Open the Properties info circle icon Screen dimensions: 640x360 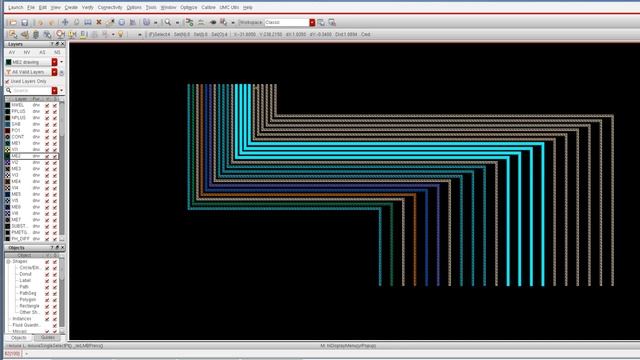click(122, 22)
